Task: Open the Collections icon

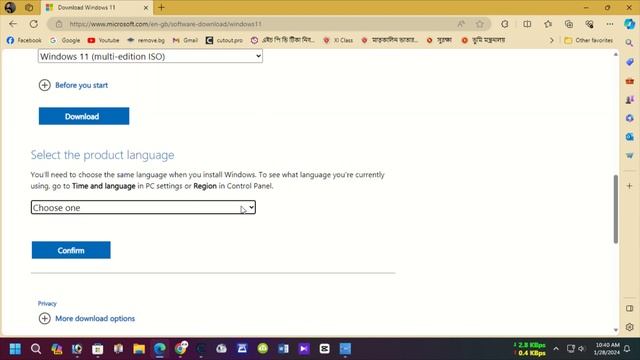Action: point(569,24)
